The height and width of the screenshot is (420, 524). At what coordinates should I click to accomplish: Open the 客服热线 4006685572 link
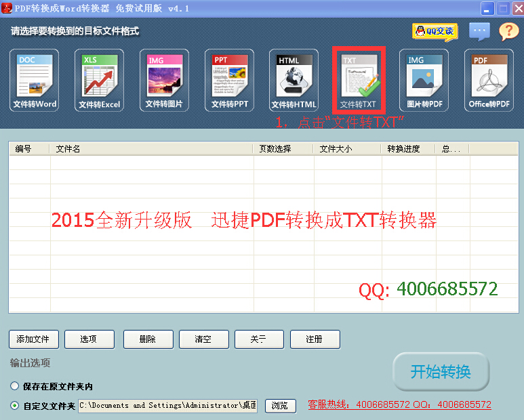[399, 404]
